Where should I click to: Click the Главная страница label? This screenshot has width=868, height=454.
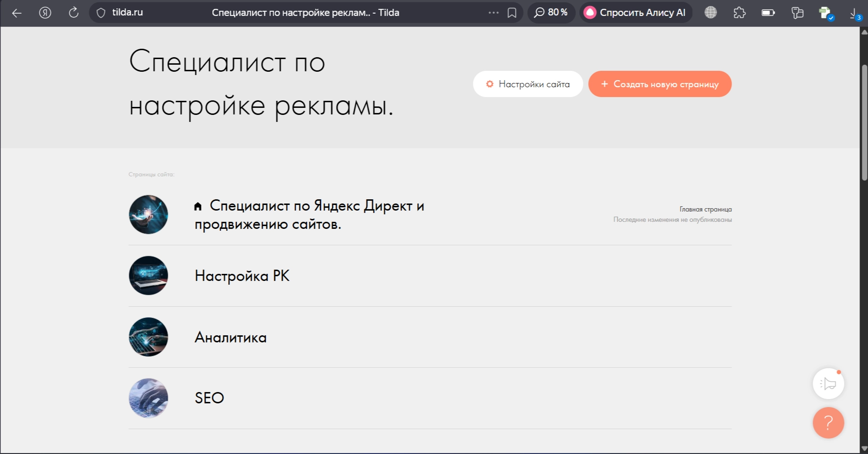[x=705, y=209]
